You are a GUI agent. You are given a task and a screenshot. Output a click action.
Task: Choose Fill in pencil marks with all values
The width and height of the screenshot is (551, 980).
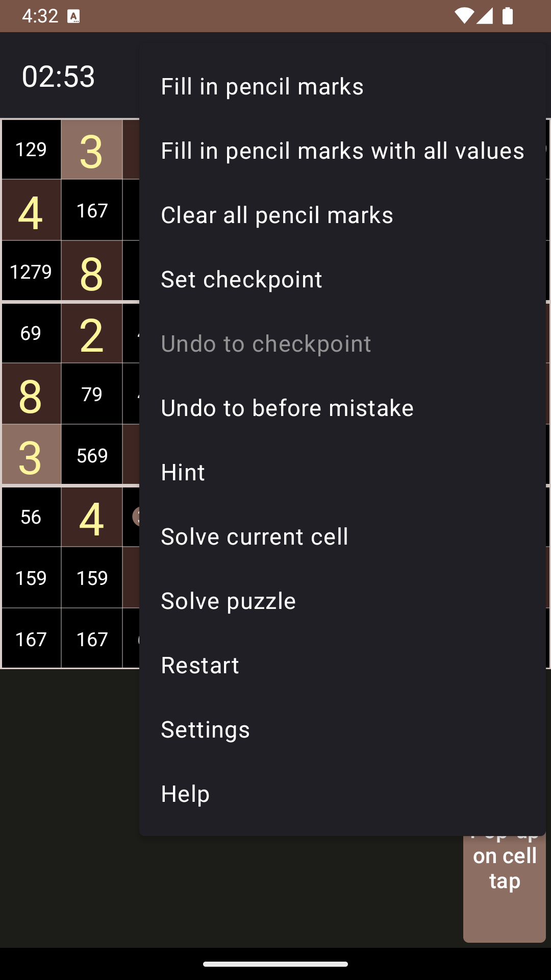[342, 151]
